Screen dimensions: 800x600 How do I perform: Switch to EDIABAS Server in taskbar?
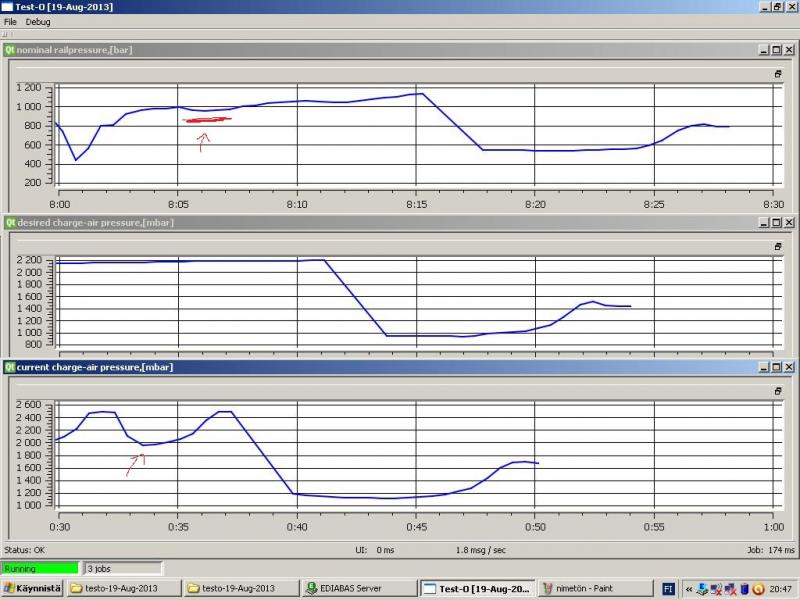[357, 588]
